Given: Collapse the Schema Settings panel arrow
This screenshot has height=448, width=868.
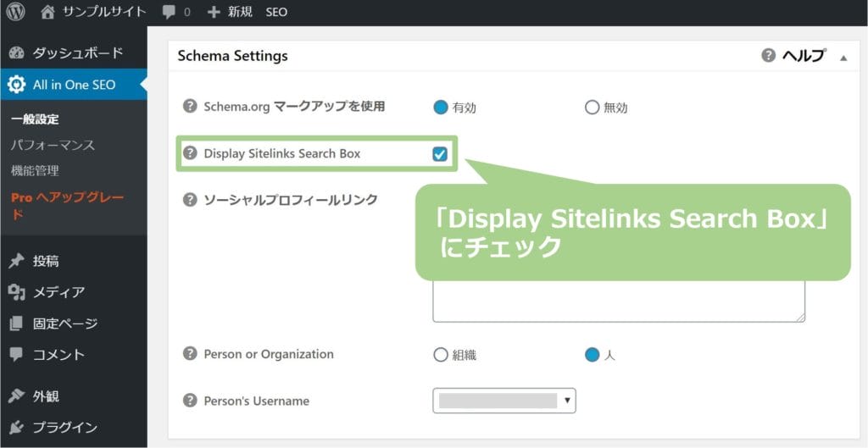Looking at the screenshot, I should coord(843,58).
